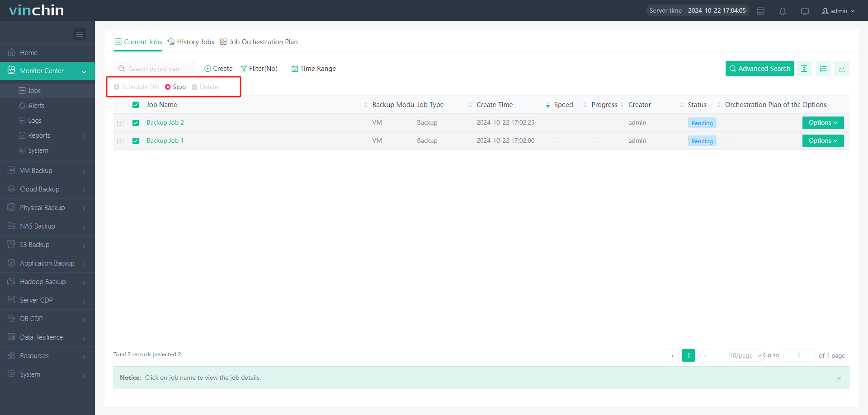Expand the Backup Job 1 row details
868x415 pixels.
click(120, 141)
